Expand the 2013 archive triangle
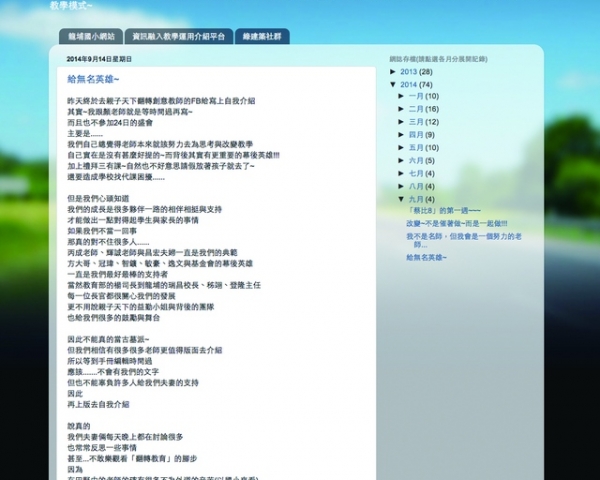This screenshot has width=600, height=480. pos(393,72)
